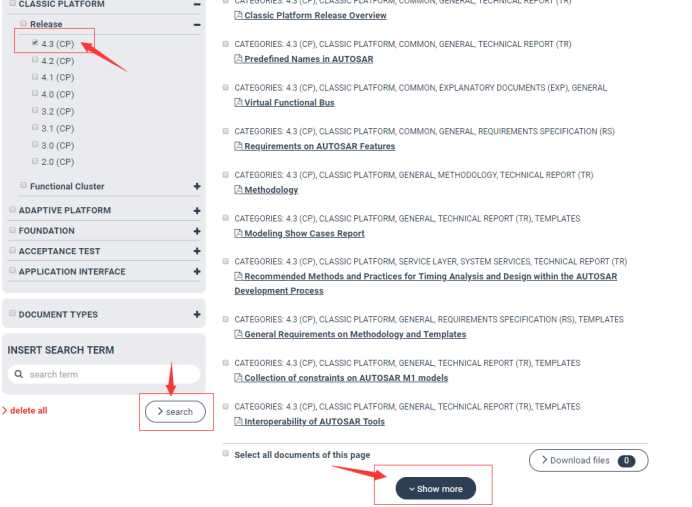The image size is (692, 507).
Task: Click the search button
Action: [175, 412]
